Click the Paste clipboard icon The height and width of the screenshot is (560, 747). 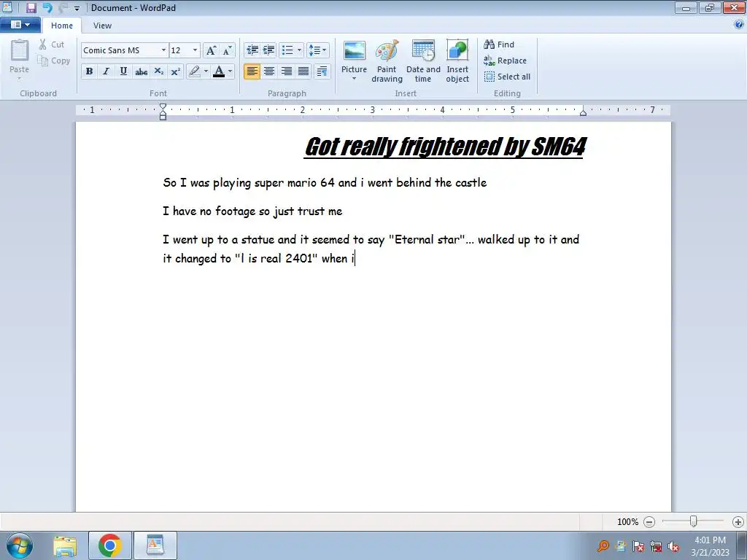tap(20, 50)
